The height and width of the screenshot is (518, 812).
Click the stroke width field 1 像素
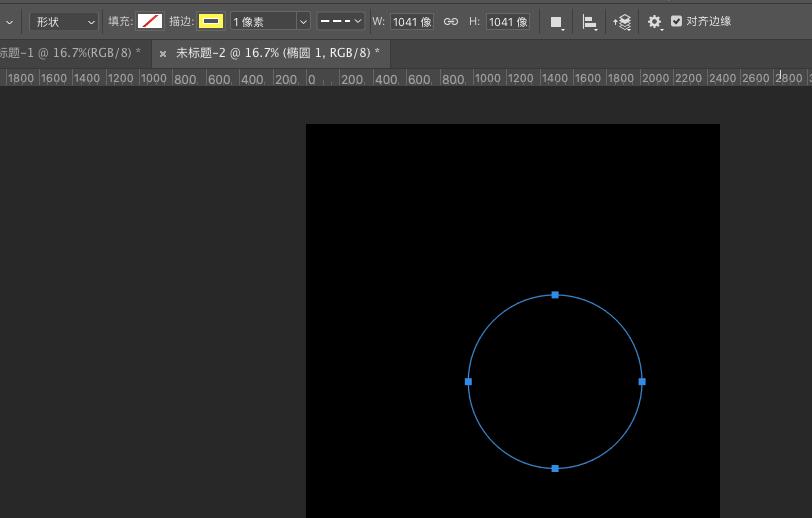263,22
